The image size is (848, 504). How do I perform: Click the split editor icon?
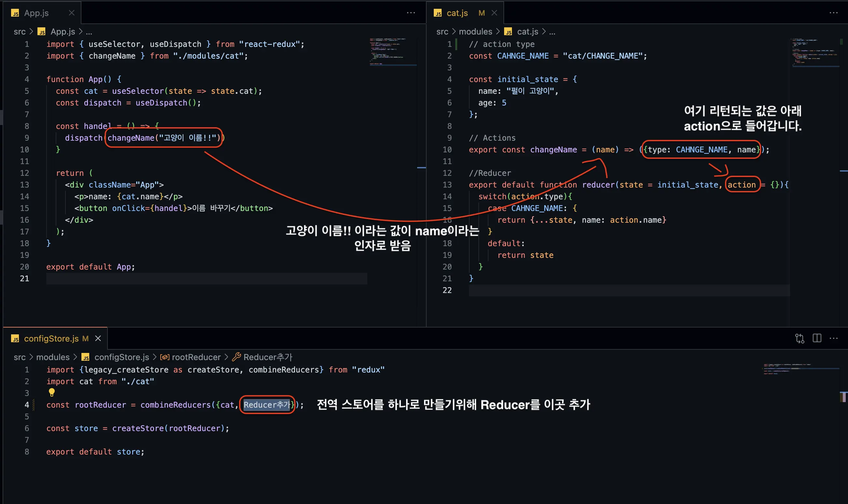point(817,338)
